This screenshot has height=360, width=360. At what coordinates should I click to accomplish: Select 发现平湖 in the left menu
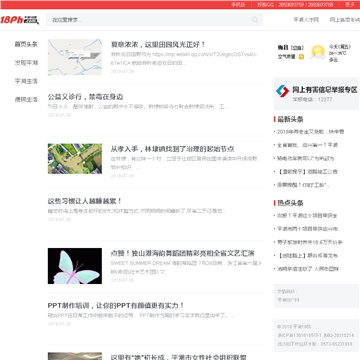click(x=26, y=63)
